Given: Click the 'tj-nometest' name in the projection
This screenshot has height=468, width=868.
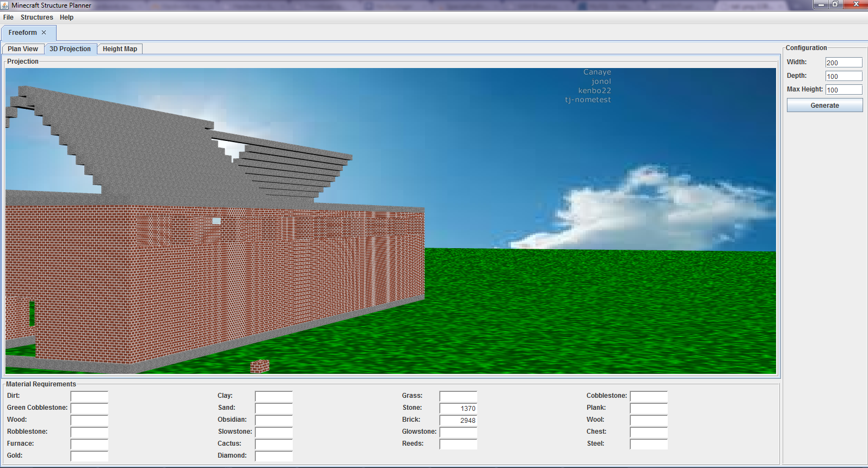Looking at the screenshot, I should pyautogui.click(x=588, y=100).
